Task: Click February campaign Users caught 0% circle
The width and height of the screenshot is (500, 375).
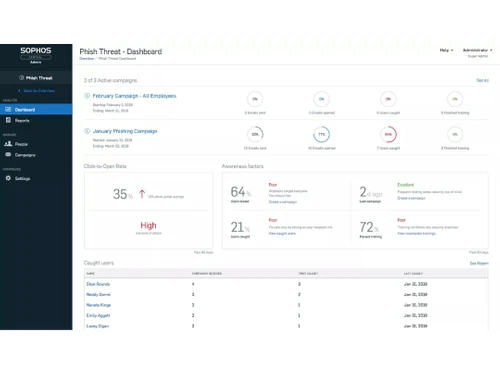Action: [x=388, y=99]
